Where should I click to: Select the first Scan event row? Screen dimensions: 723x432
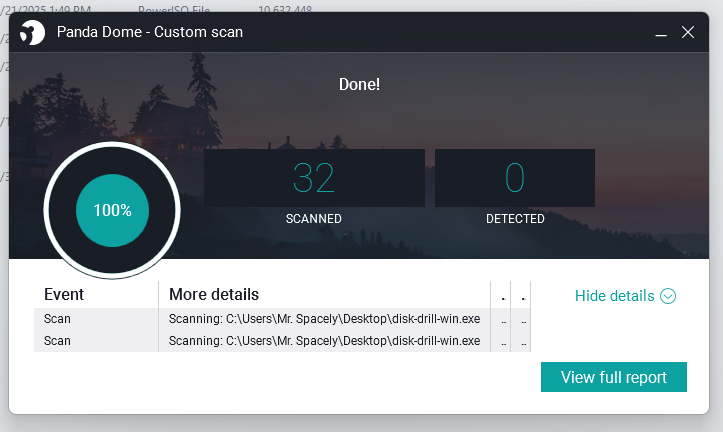(x=282, y=319)
